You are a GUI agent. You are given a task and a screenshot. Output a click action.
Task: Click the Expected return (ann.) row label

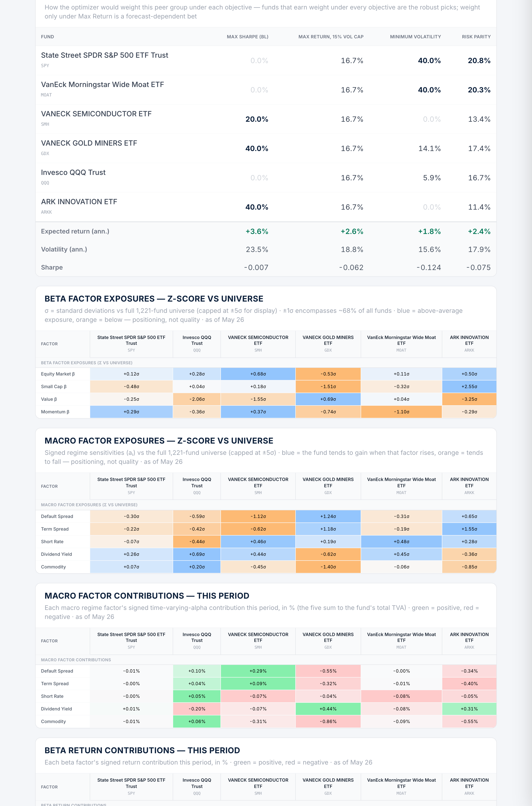(x=75, y=231)
